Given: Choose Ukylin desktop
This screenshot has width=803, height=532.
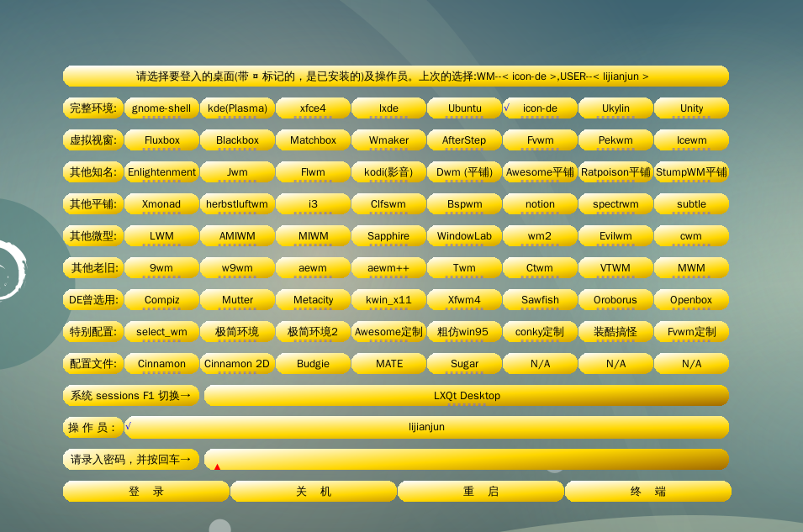Looking at the screenshot, I should click(x=615, y=108).
